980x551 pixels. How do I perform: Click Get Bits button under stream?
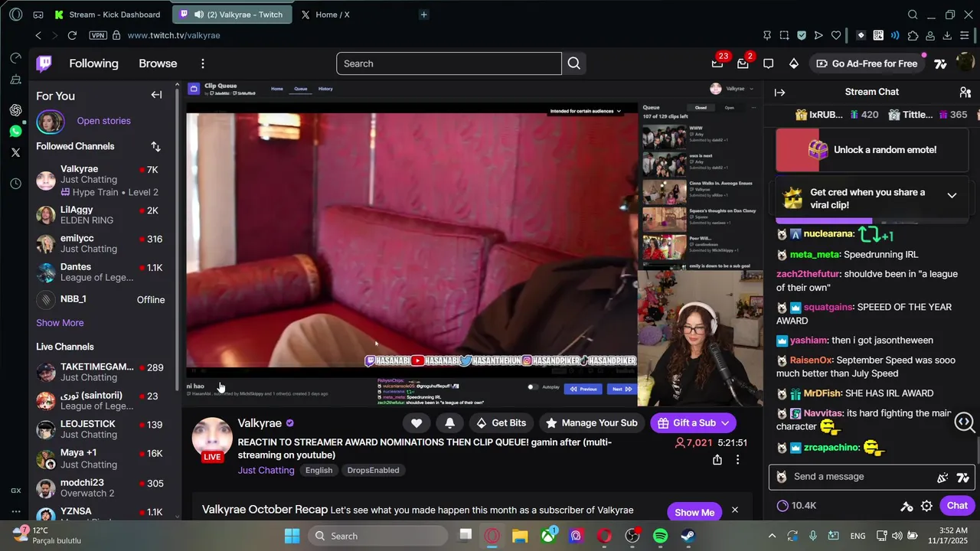point(501,423)
